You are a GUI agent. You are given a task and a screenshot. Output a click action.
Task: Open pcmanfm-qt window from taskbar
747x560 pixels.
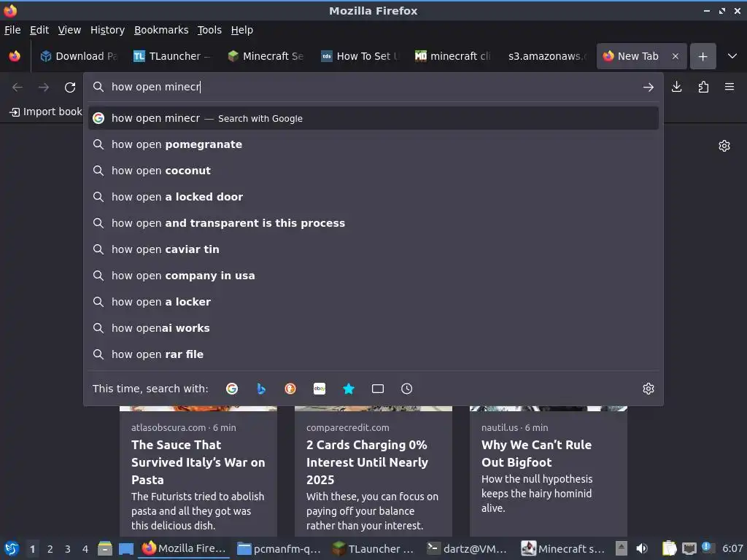279,548
